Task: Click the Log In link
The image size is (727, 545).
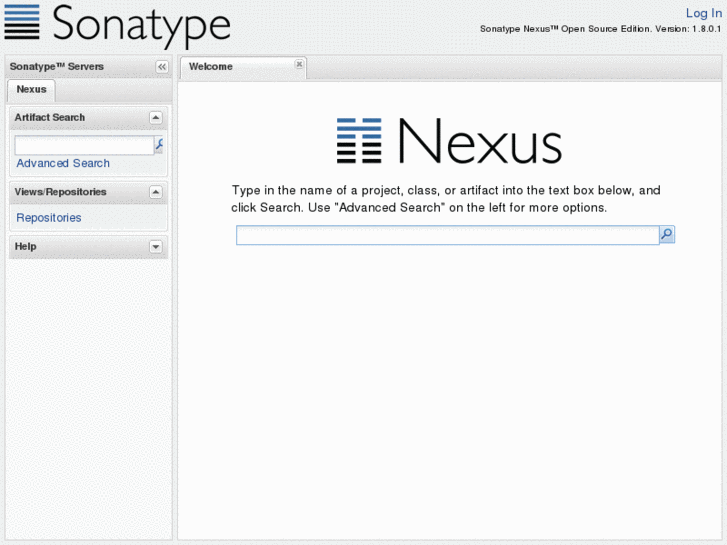Action: 703,13
